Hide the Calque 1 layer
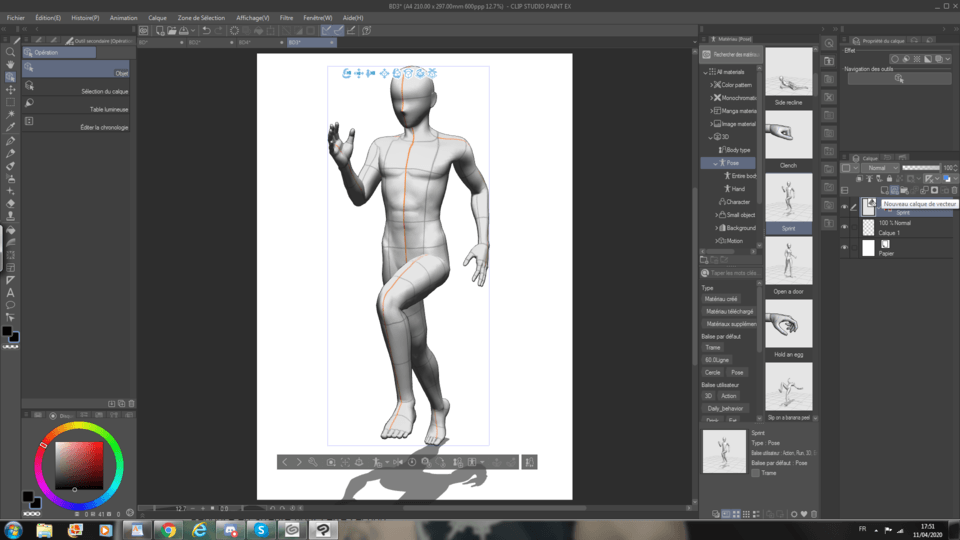960x540 pixels. [x=845, y=228]
